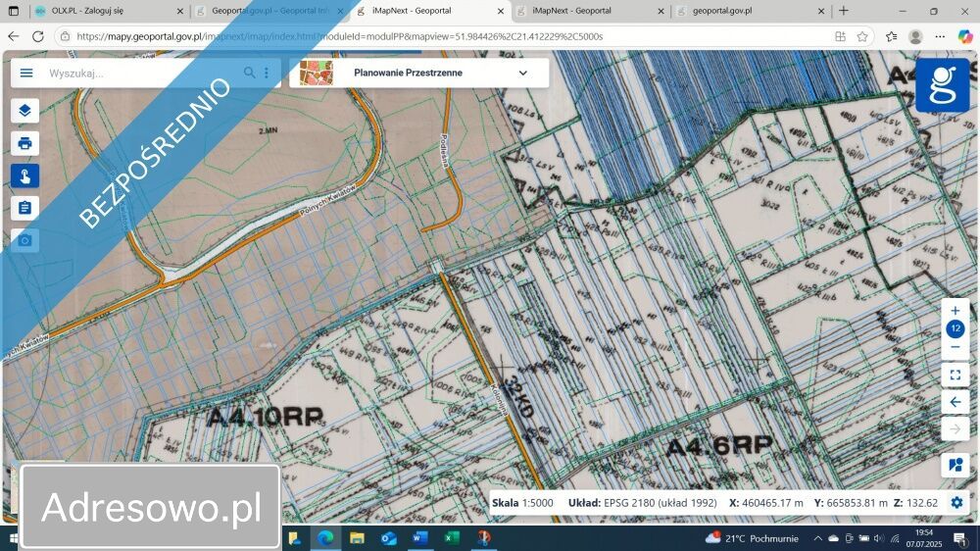Open the clipboard report tool

tap(25, 208)
